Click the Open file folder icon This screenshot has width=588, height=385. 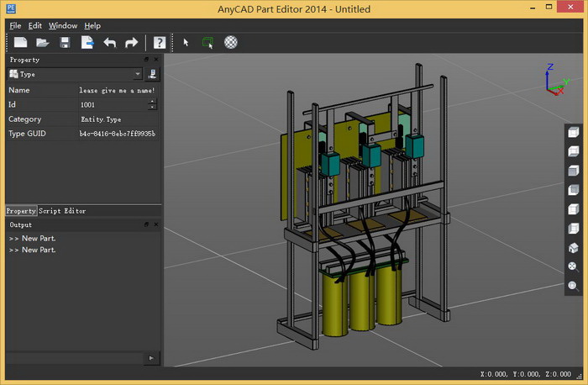(x=43, y=42)
